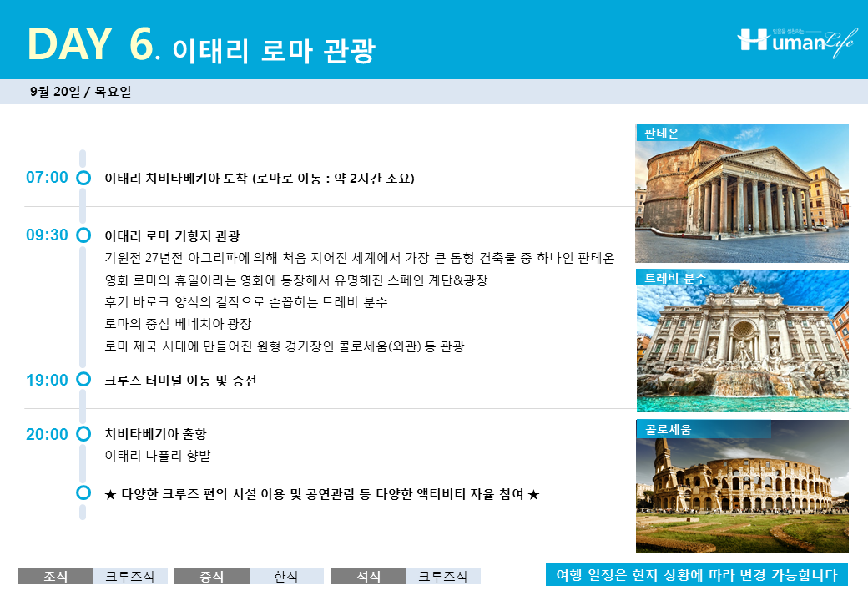
Task: Click the 조식 meal label
Action: (x=56, y=576)
